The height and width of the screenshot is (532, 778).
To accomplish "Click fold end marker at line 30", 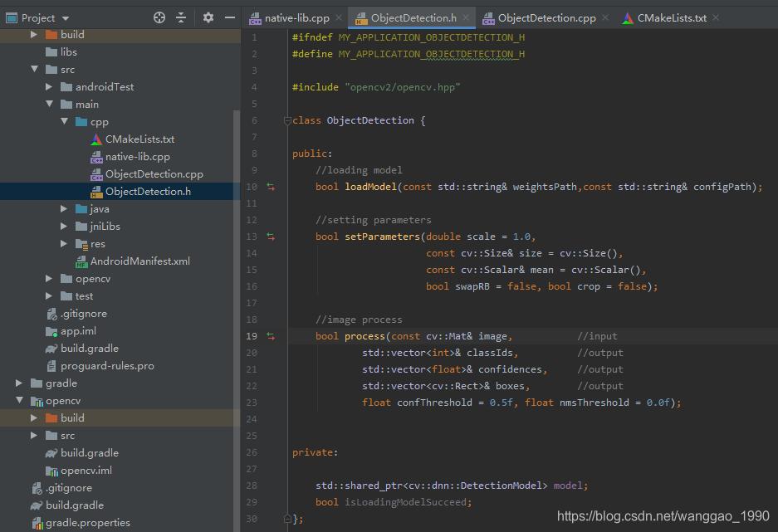I will 287,519.
